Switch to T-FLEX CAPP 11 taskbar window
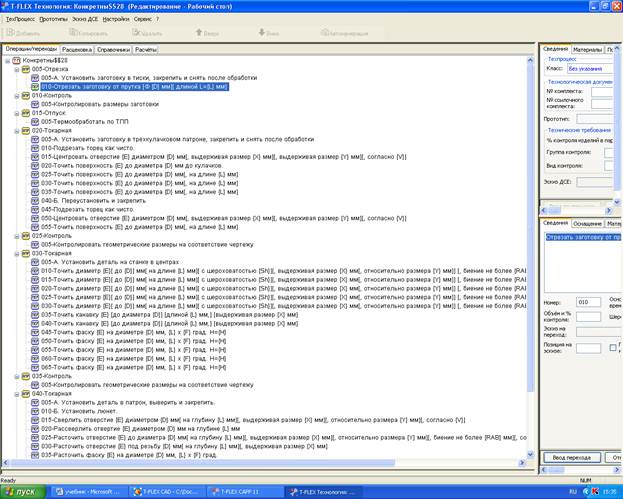Screen dimensions: 623x499 [x=245, y=492]
